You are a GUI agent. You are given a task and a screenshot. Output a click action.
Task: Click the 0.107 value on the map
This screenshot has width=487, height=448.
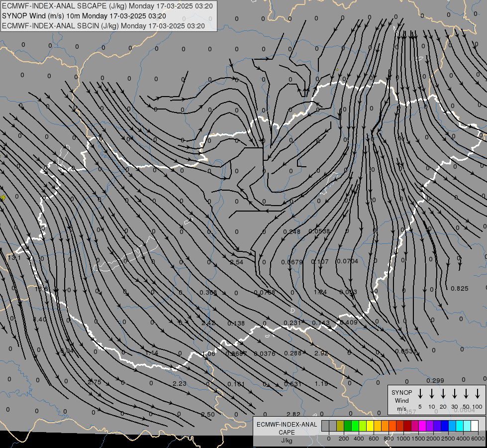point(319,261)
